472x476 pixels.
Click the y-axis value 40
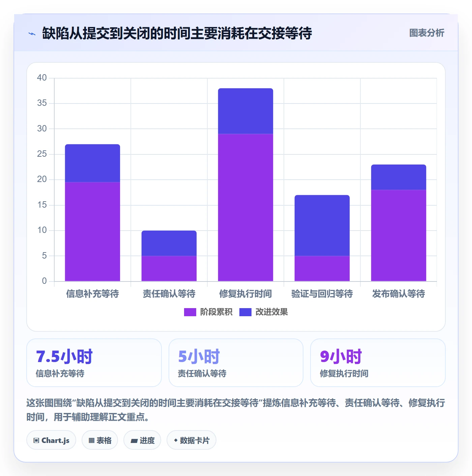[x=42, y=78]
